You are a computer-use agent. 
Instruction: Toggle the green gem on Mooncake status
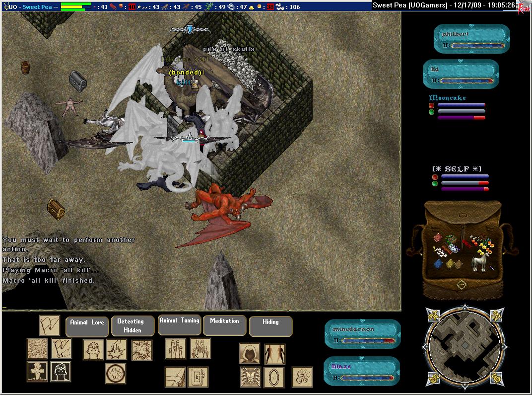[x=432, y=112]
